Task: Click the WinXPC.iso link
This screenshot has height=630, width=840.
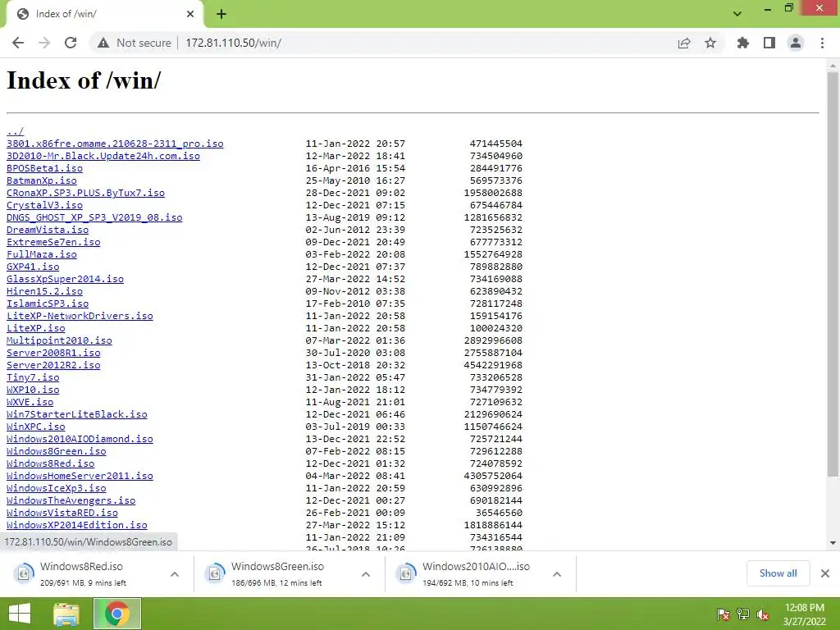Action: (x=36, y=427)
